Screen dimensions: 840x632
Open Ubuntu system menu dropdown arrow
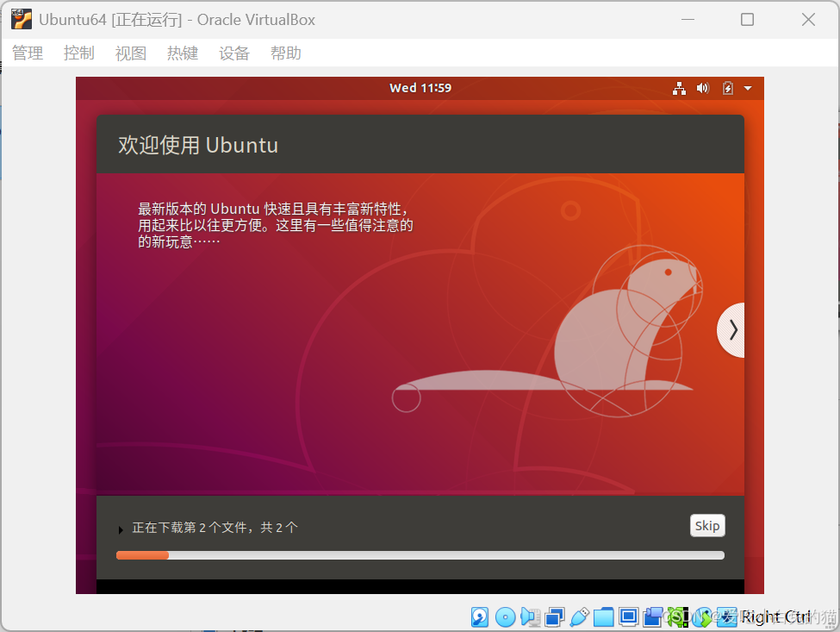pyautogui.click(x=748, y=88)
